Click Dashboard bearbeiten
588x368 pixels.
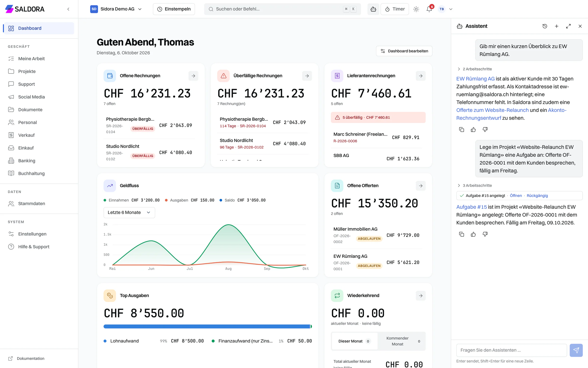[404, 51]
